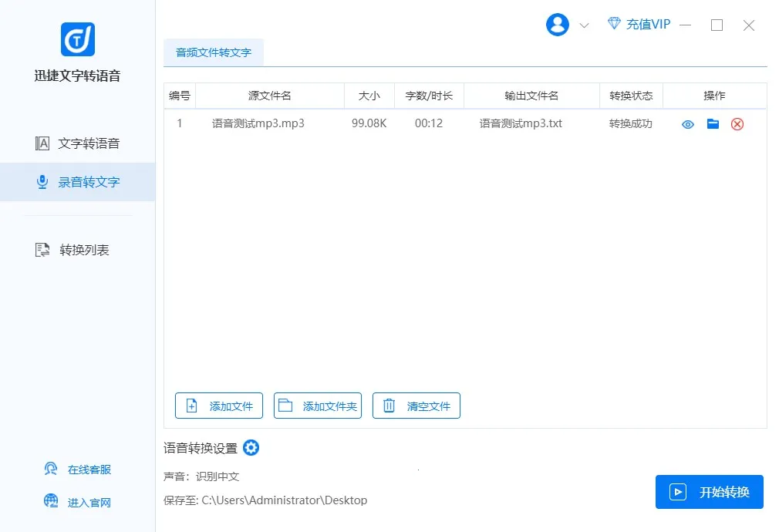Open the user account avatar icon

(557, 25)
